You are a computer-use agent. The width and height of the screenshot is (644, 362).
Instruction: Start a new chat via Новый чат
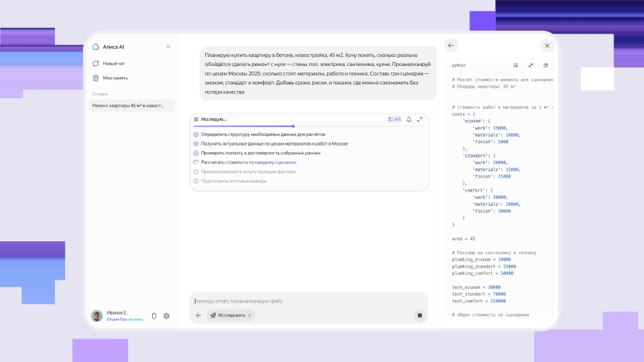tap(113, 63)
